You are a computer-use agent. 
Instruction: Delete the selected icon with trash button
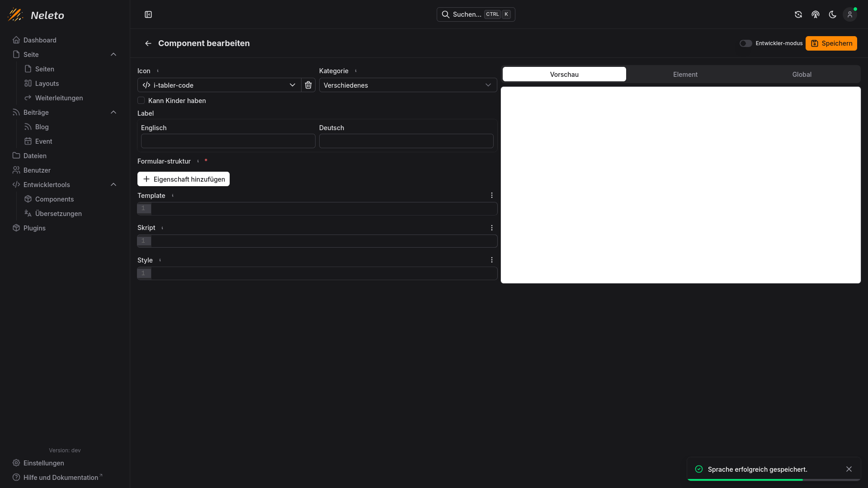(x=308, y=85)
